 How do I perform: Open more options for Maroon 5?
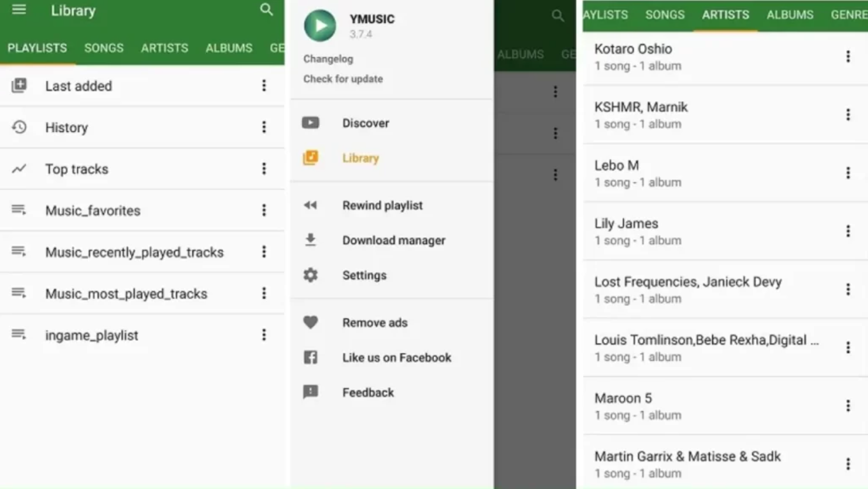point(848,405)
